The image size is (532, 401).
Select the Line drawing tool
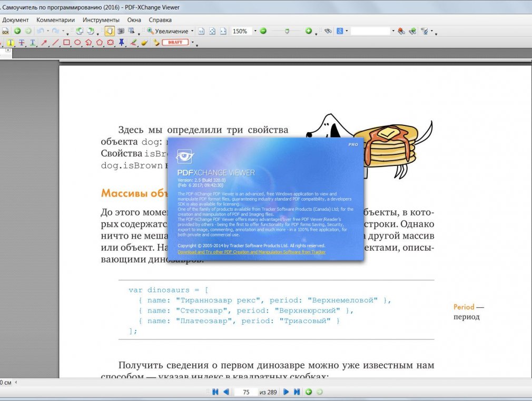coord(55,43)
